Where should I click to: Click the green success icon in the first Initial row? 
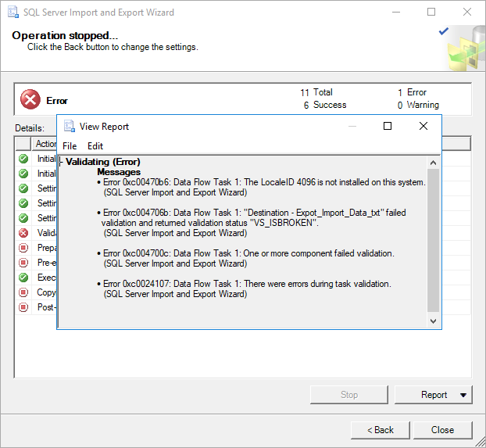(x=23, y=159)
